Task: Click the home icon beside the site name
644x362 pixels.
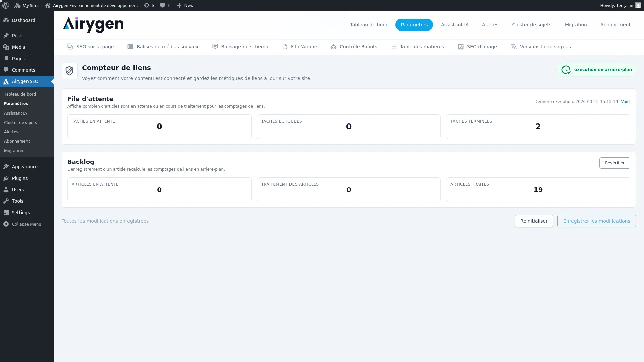Action: coord(48,5)
